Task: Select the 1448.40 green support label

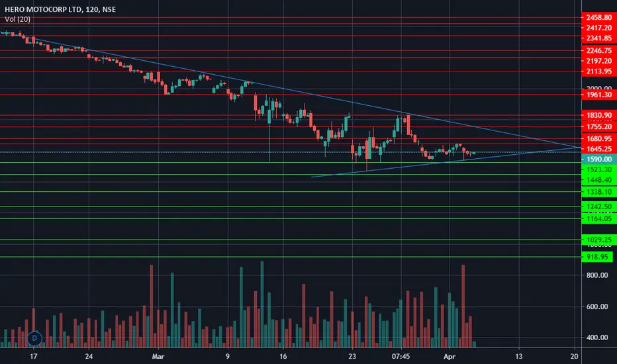Action: coord(599,180)
